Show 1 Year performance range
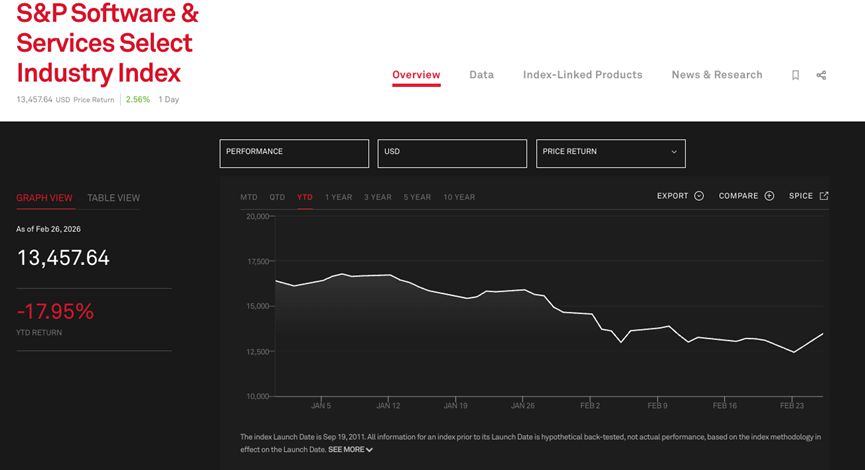The width and height of the screenshot is (865, 470). (x=338, y=197)
